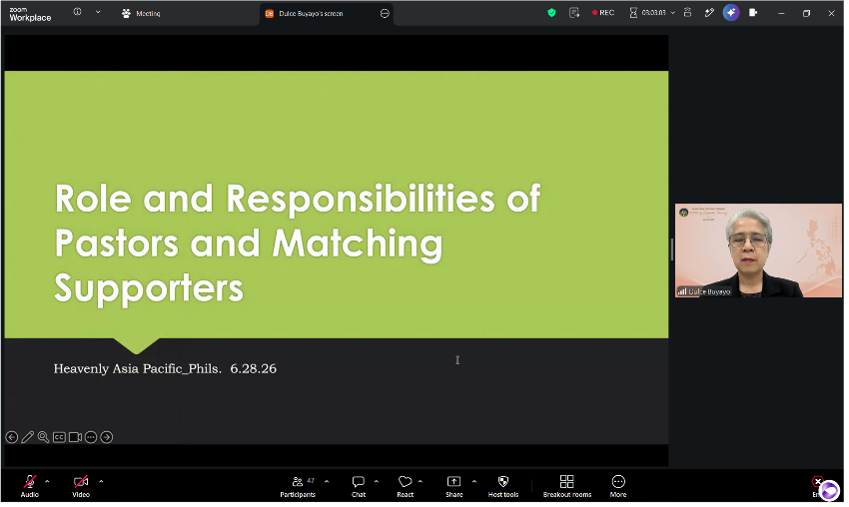Viewport: 849px width, 507px height.
Task: Advance to the next slide arrow
Action: tap(107, 439)
